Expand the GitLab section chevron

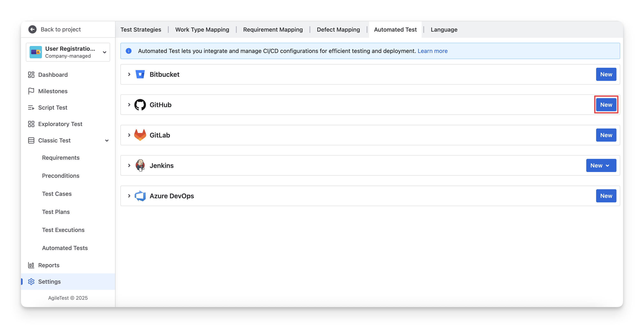[129, 135]
